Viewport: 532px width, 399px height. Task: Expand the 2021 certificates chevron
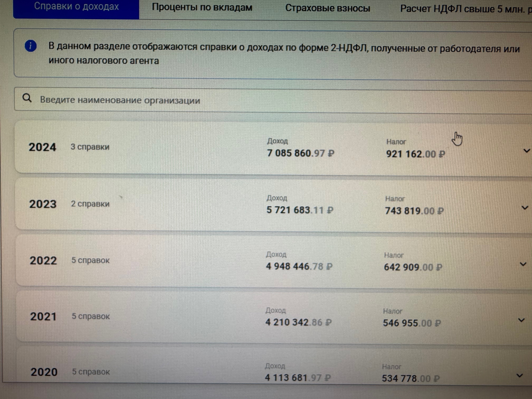tap(521, 320)
